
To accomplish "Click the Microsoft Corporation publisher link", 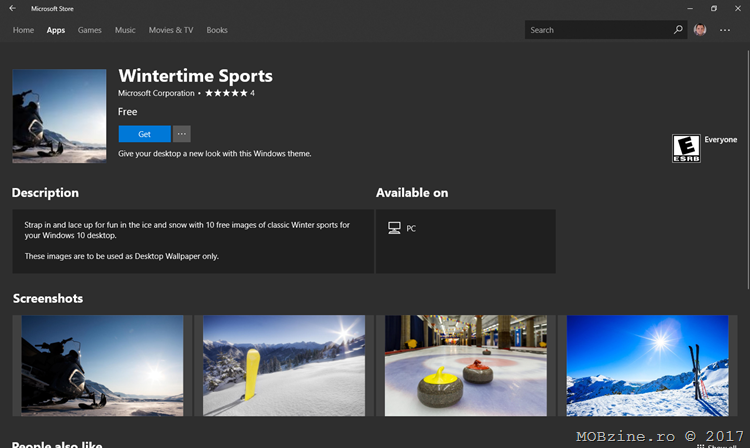I will click(156, 93).
